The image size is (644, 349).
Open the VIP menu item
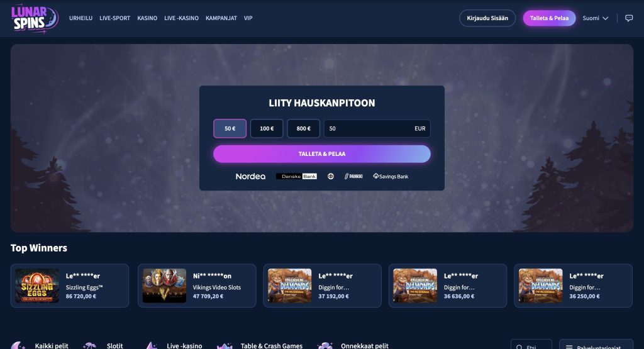[248, 18]
